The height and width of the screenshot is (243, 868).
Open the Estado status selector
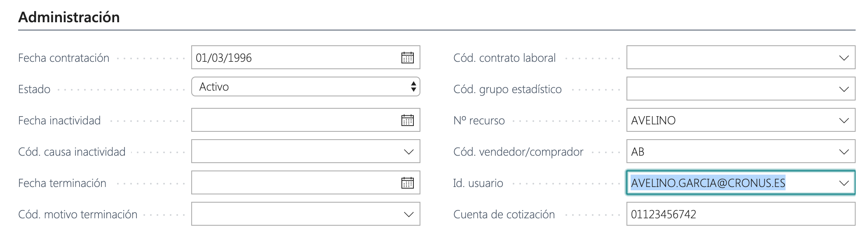(305, 87)
